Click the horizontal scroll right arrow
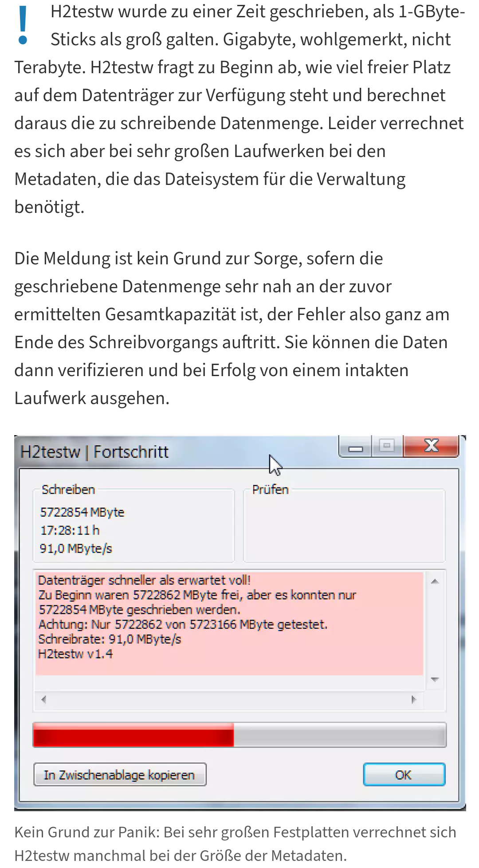The height and width of the screenshot is (868, 479). click(x=413, y=699)
